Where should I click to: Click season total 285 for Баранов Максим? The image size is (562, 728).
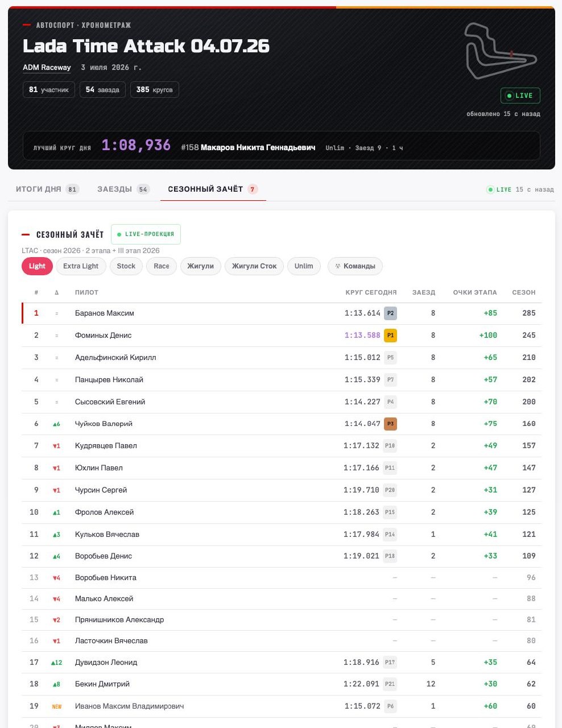coord(529,313)
